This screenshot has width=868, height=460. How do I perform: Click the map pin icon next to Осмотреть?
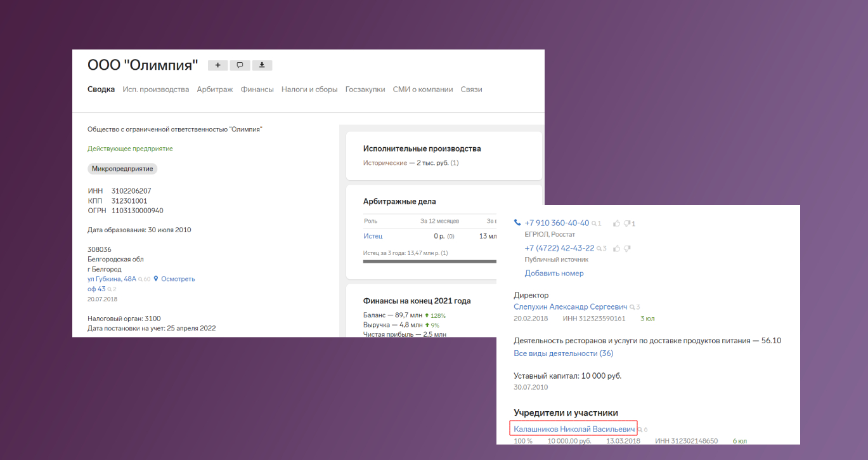coord(156,279)
